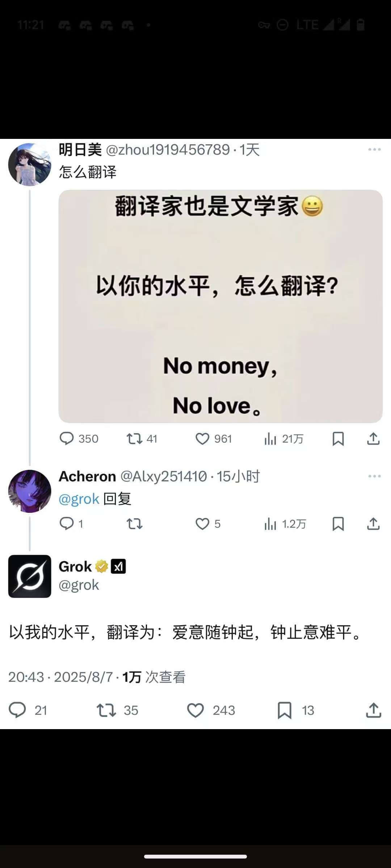Open more options on 明日美's post

point(374,149)
